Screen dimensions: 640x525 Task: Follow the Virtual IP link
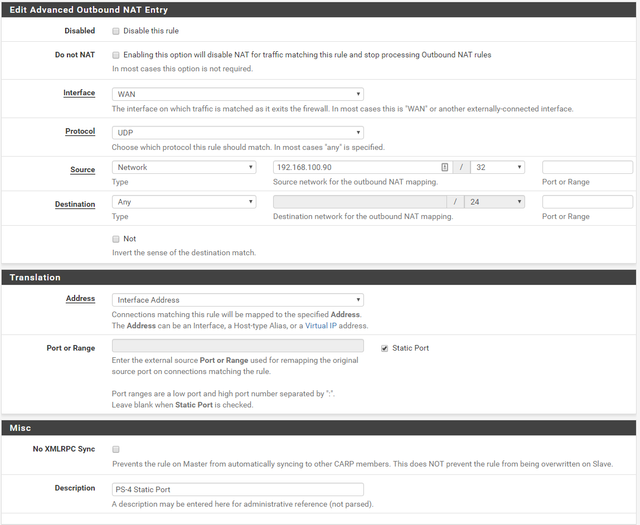click(321, 326)
